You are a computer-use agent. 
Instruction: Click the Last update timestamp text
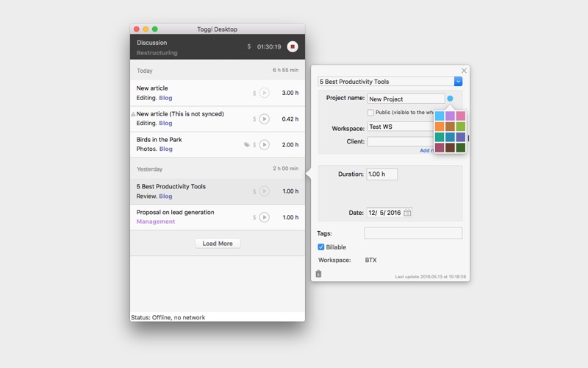coord(431,277)
